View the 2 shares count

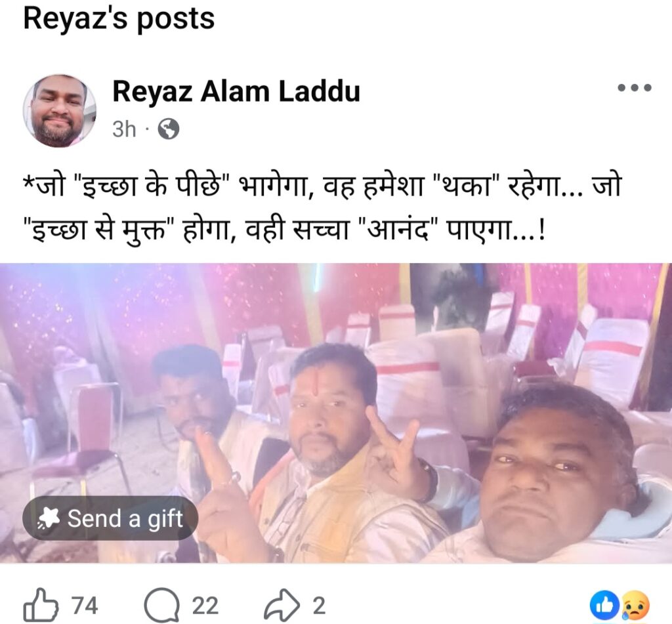(319, 606)
